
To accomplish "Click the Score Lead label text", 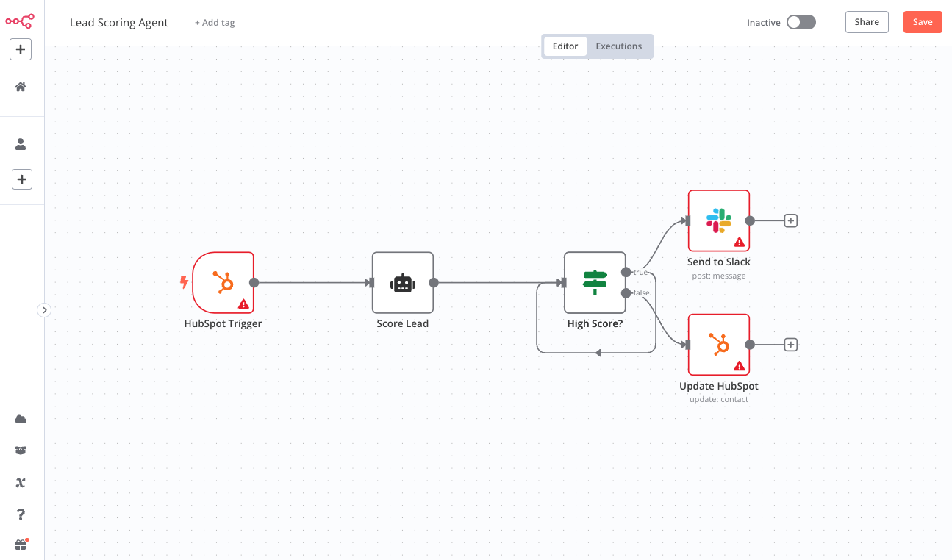I will pos(403,323).
